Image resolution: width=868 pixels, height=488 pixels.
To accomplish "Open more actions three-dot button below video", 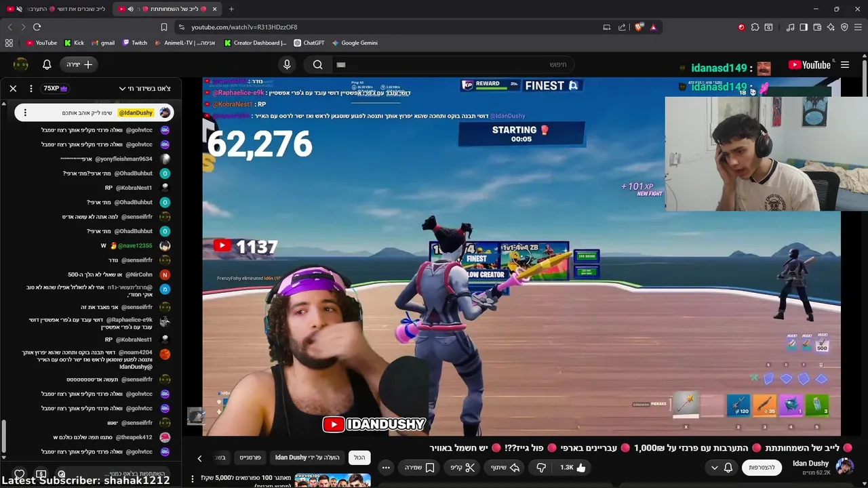I will [386, 468].
